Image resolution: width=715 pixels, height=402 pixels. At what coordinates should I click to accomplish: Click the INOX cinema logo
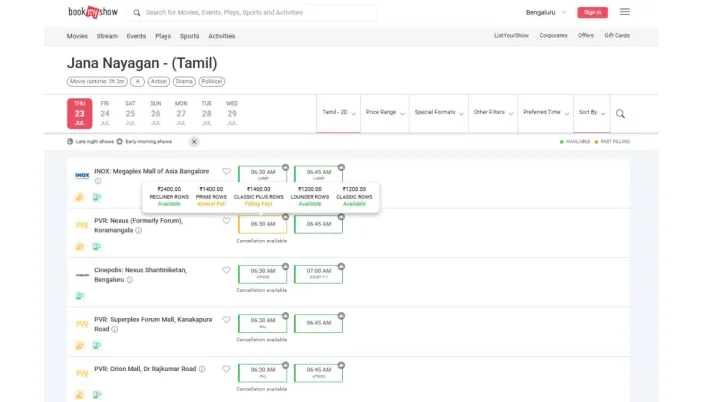point(82,175)
